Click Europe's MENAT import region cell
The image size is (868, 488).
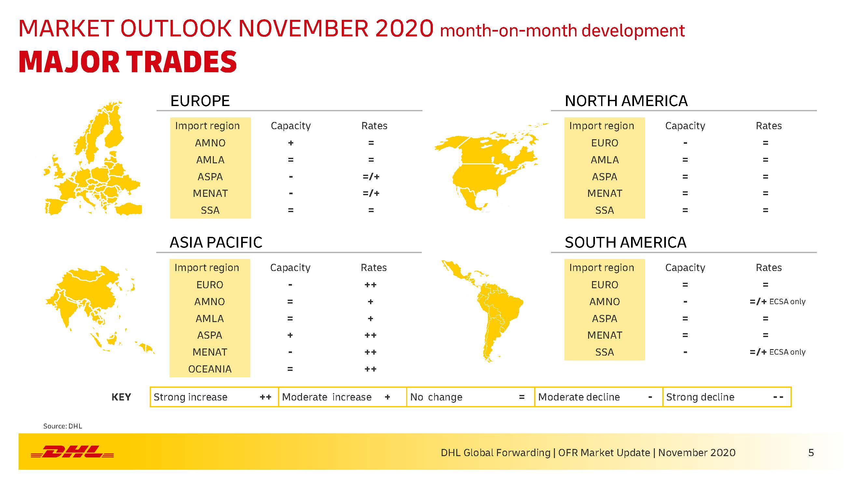[x=210, y=194]
